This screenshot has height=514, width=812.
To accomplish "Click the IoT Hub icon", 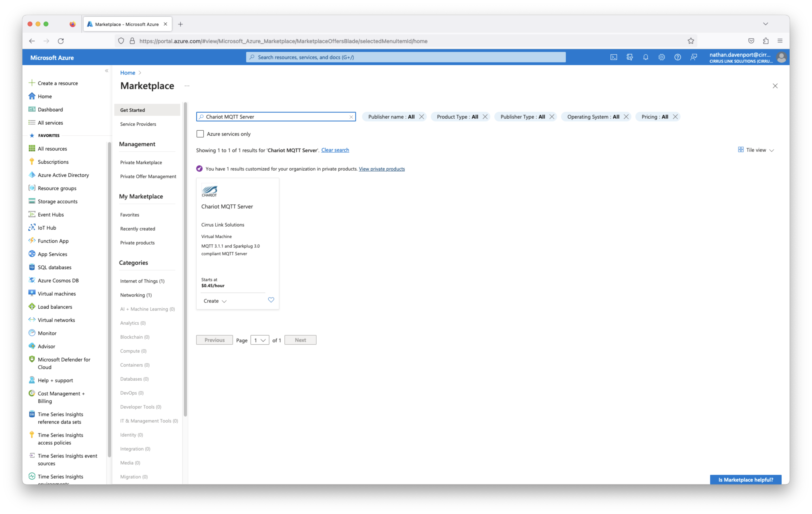I will (x=32, y=227).
